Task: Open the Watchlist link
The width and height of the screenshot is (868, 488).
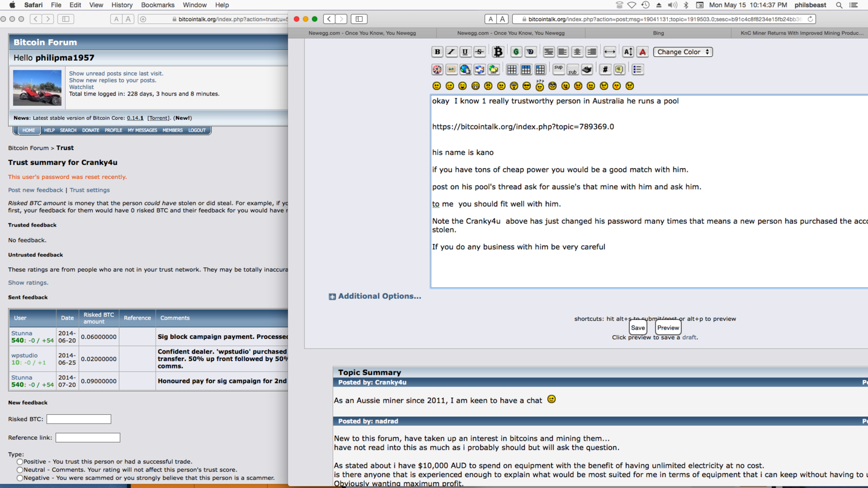Action: click(x=81, y=87)
